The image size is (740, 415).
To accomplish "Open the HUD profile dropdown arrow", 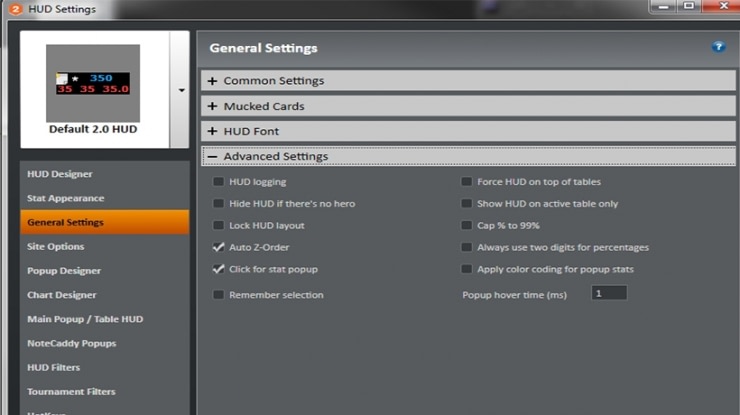I will coord(181,90).
